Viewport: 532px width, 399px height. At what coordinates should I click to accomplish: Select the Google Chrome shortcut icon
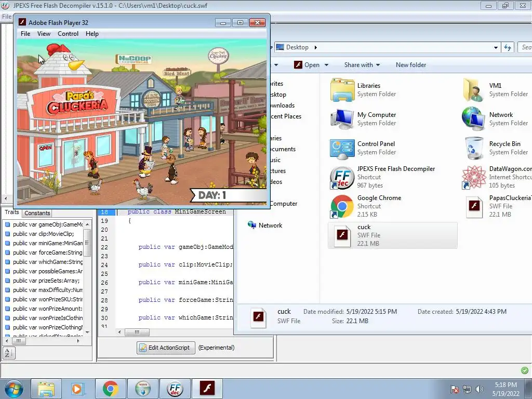point(342,206)
